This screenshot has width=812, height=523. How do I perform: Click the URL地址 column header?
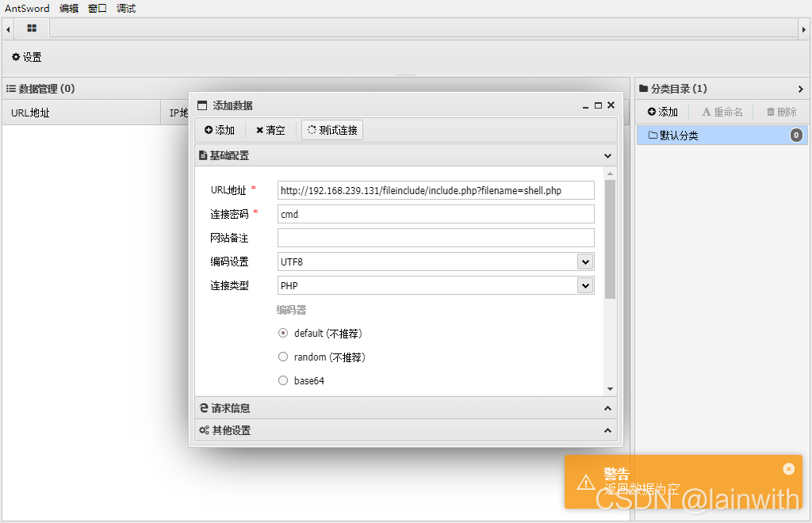tap(82, 113)
